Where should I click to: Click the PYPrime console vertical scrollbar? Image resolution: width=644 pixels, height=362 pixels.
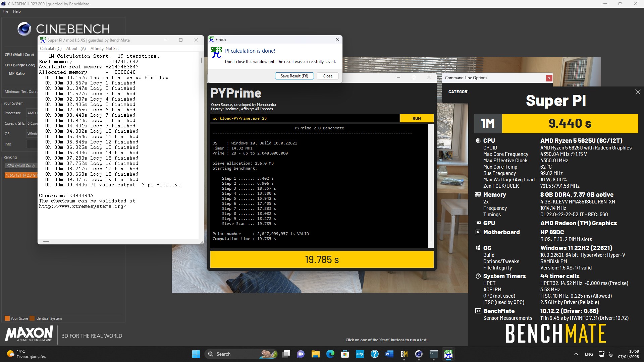click(431, 186)
